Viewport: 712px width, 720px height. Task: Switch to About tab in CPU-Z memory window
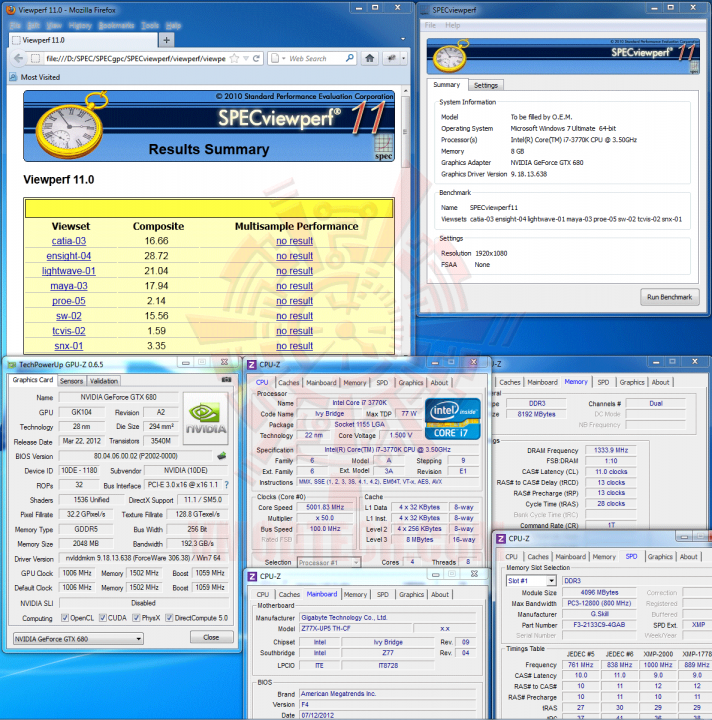click(x=660, y=382)
